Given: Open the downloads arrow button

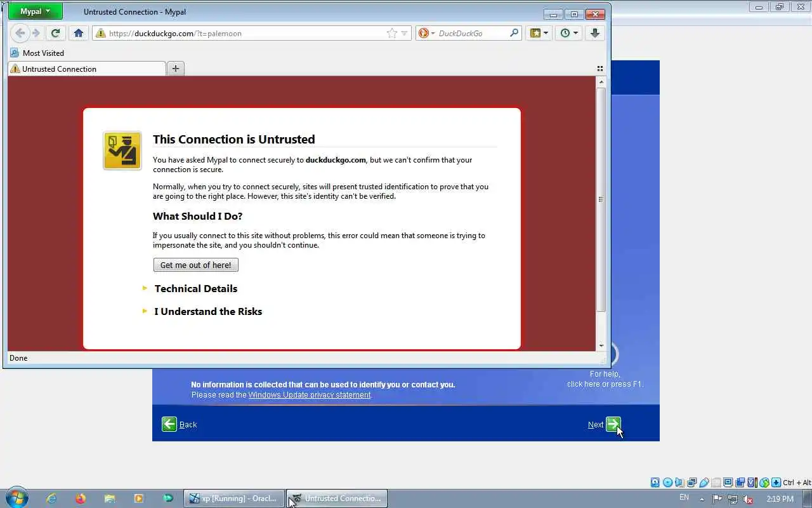Looking at the screenshot, I should (x=595, y=33).
